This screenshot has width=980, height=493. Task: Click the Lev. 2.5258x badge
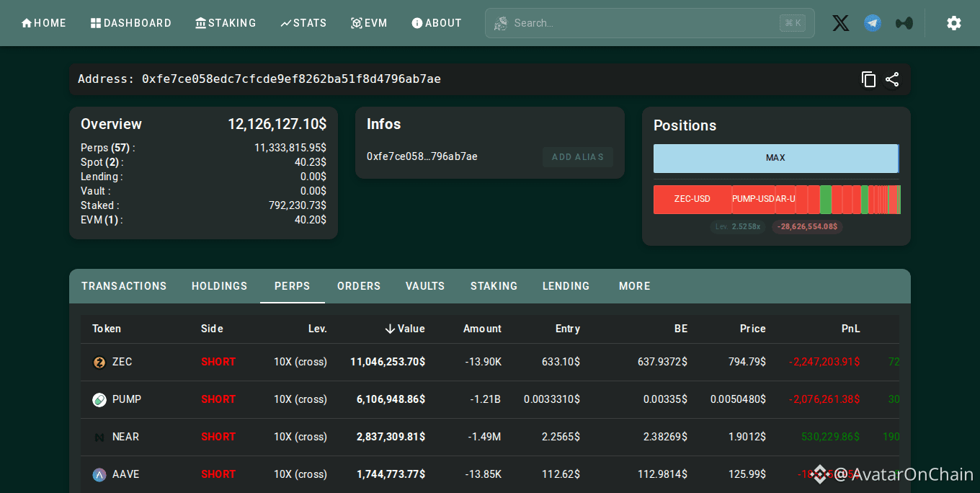pyautogui.click(x=738, y=226)
